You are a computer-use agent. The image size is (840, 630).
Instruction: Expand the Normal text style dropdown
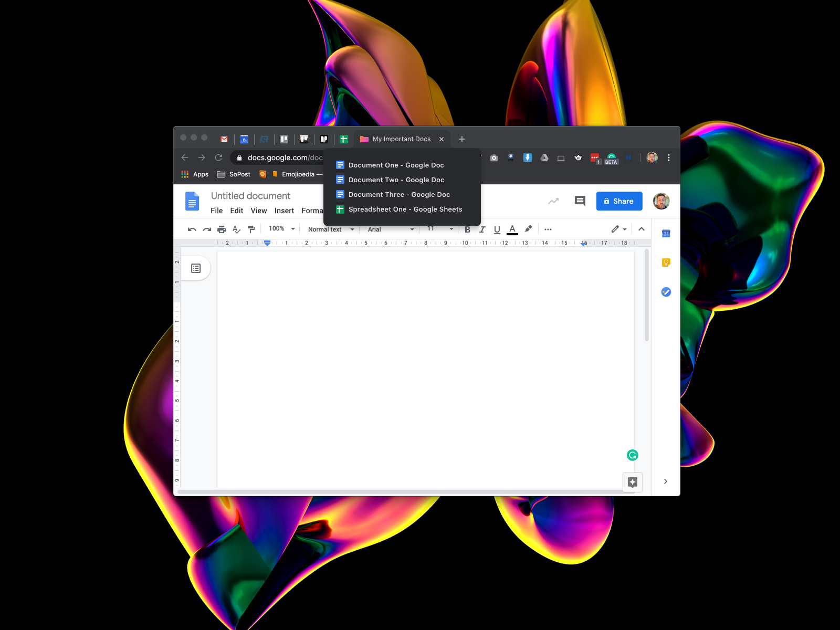331,229
